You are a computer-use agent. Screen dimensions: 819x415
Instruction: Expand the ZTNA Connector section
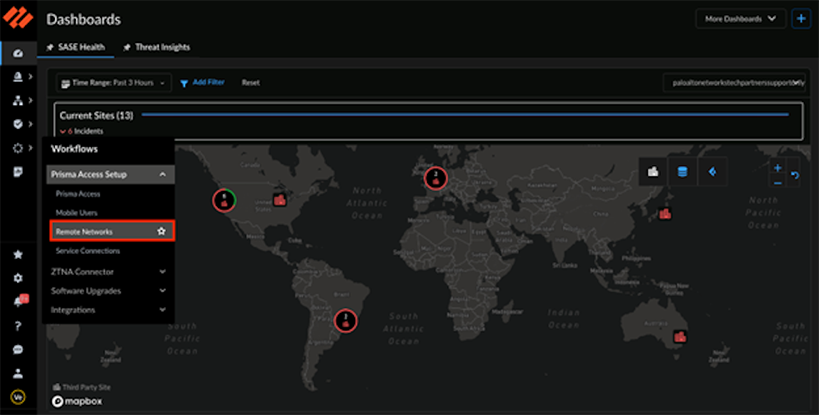pyautogui.click(x=162, y=271)
